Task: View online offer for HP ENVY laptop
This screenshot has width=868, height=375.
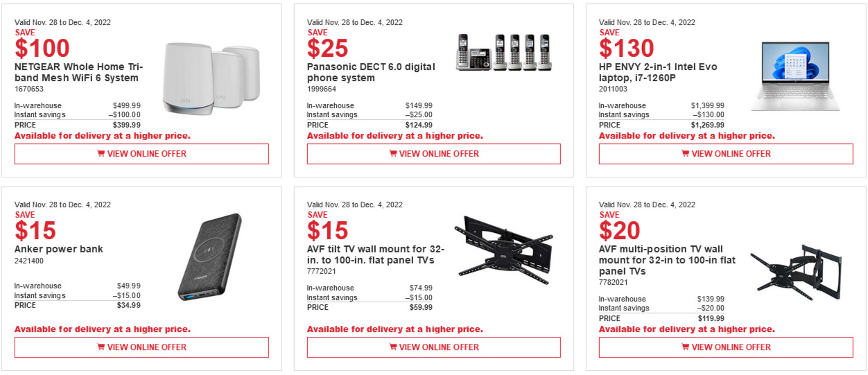Action: pos(726,154)
